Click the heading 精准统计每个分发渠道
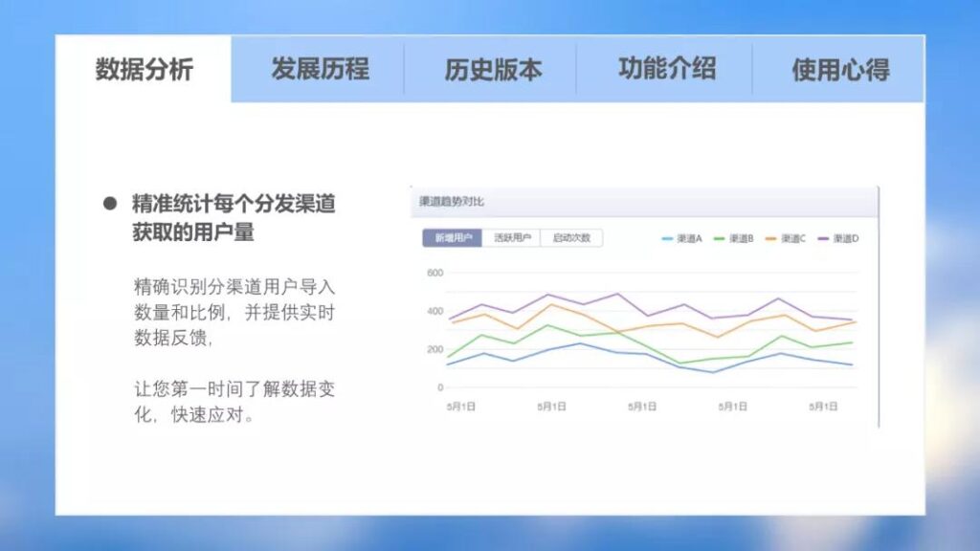 tap(234, 204)
